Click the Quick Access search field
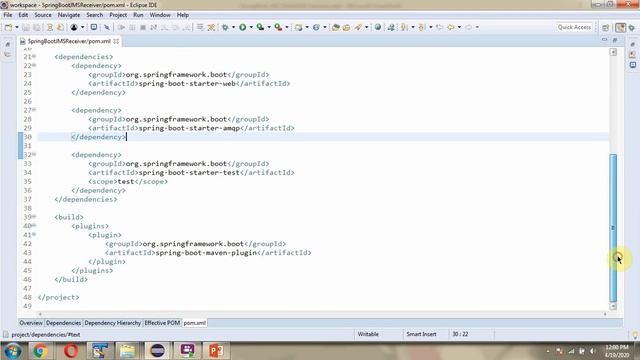Viewport: 640px width, 360px height. [574, 27]
